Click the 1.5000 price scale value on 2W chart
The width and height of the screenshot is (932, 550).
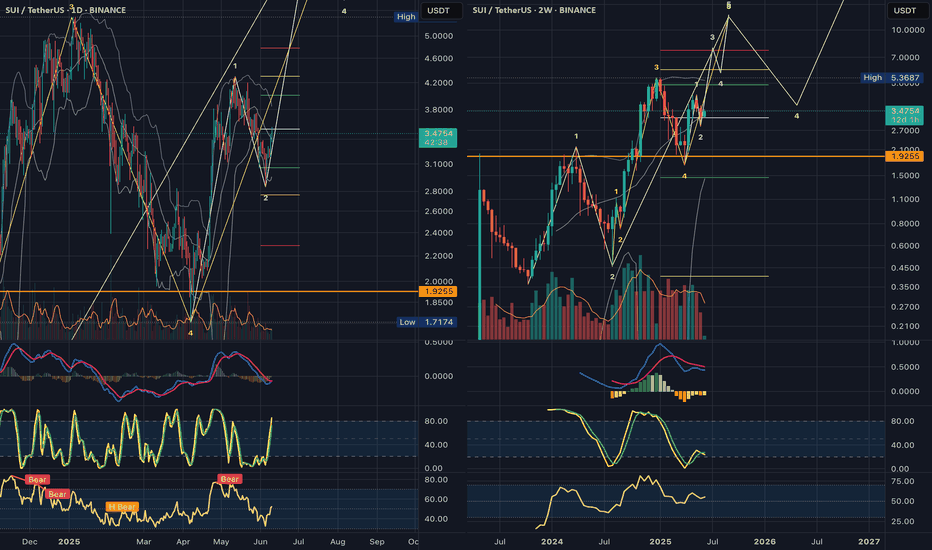pyautogui.click(x=905, y=175)
